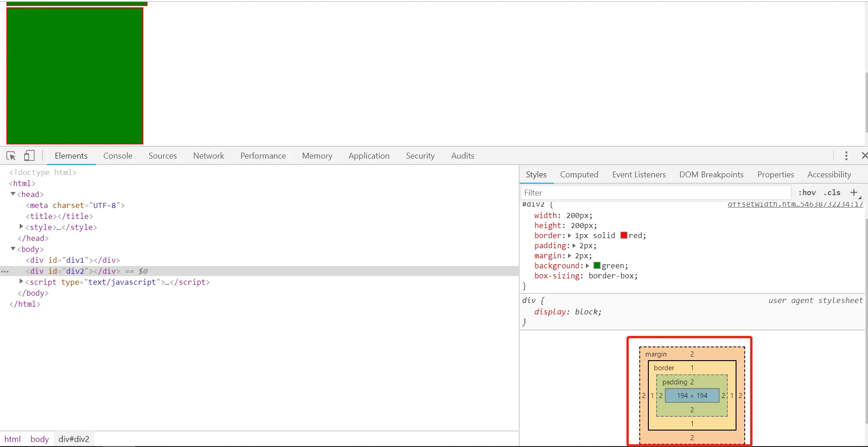Click the green div2 box in page
The image size is (868, 447).
pyautogui.click(x=75, y=76)
